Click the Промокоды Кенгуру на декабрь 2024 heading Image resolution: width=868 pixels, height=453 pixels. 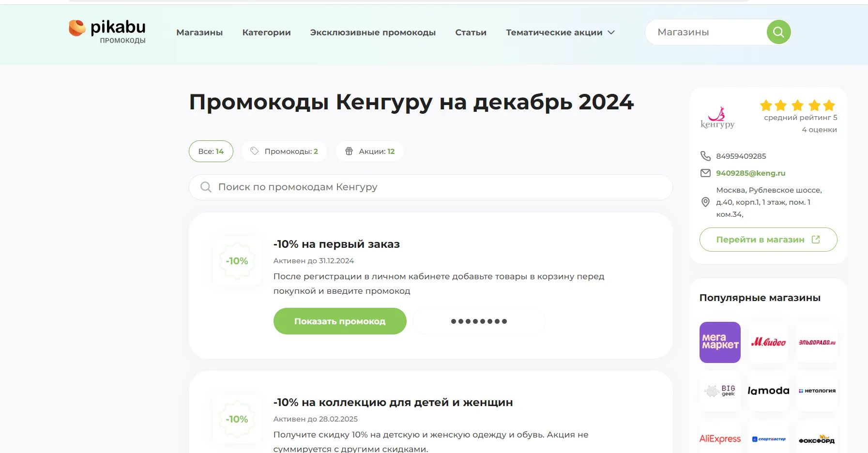pyautogui.click(x=411, y=102)
